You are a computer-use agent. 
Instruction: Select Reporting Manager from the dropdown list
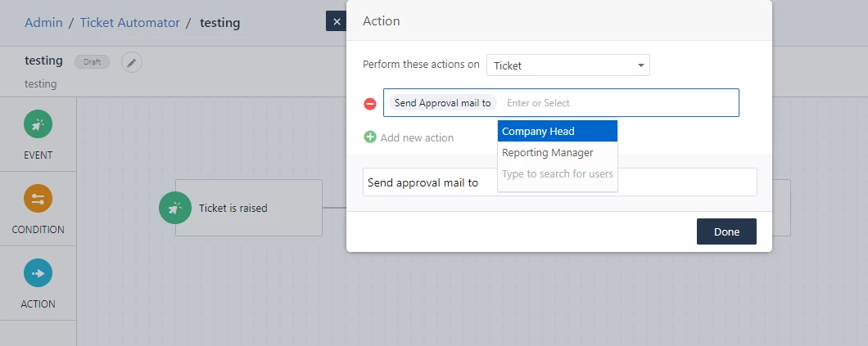(558, 152)
